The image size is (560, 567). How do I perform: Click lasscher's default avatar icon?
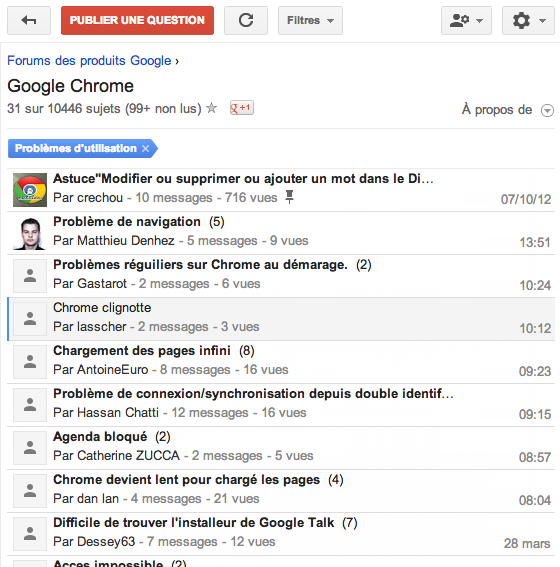point(30,319)
